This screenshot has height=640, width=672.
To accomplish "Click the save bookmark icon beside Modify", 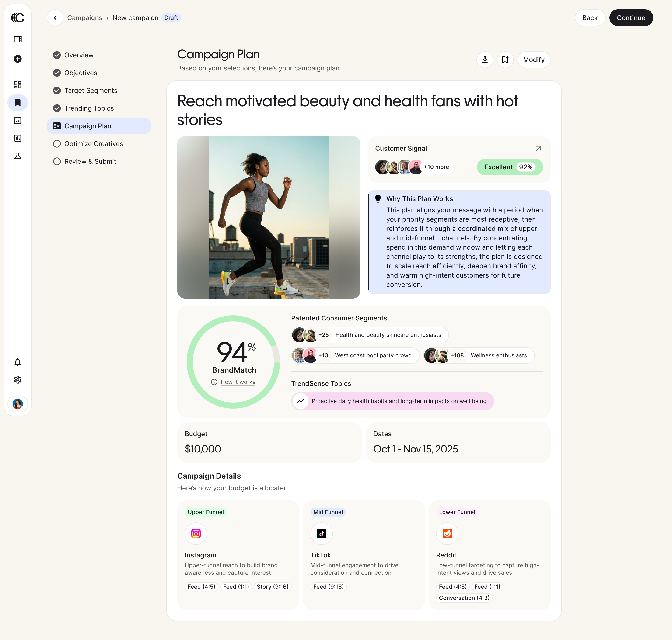I will (505, 60).
